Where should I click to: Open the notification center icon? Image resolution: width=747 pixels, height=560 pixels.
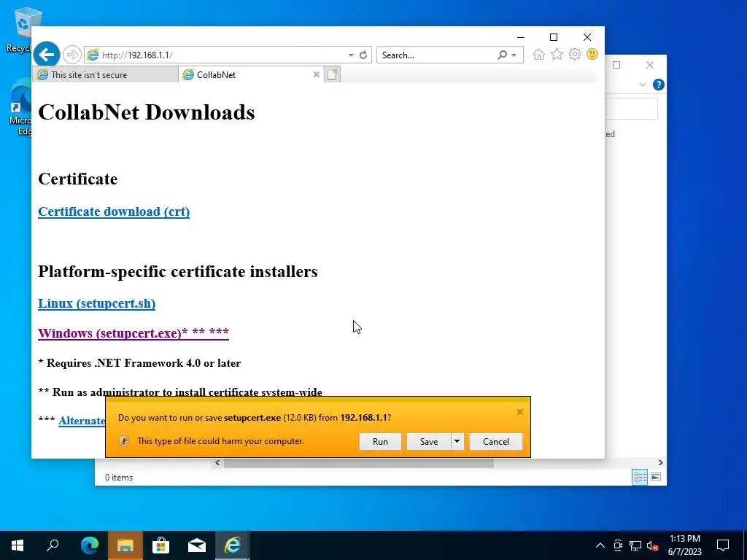pyautogui.click(x=723, y=545)
